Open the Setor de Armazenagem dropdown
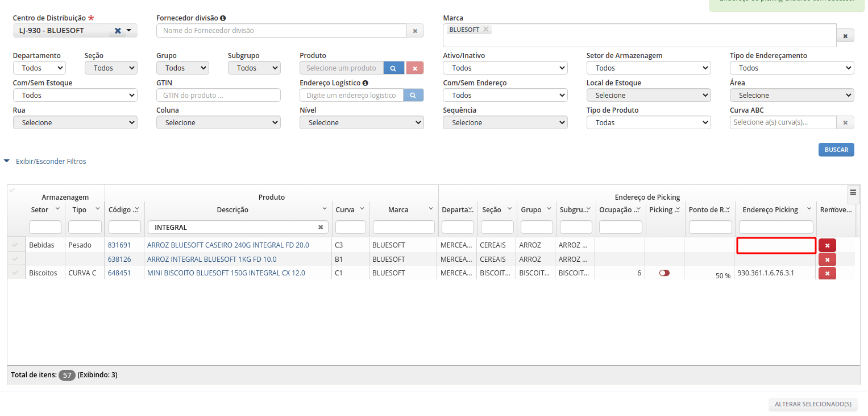Screen dimensions: 868x416 point(649,68)
